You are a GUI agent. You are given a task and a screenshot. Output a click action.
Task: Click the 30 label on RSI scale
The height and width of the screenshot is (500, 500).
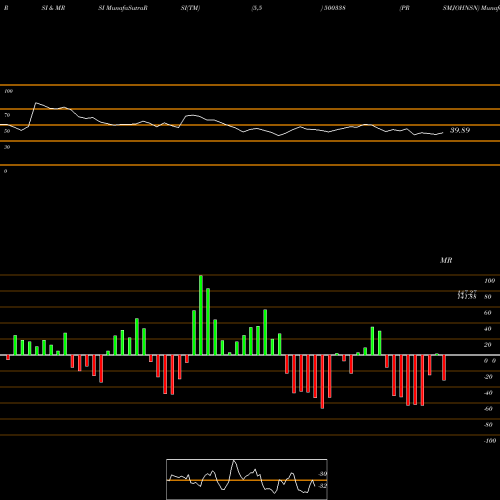(7, 147)
